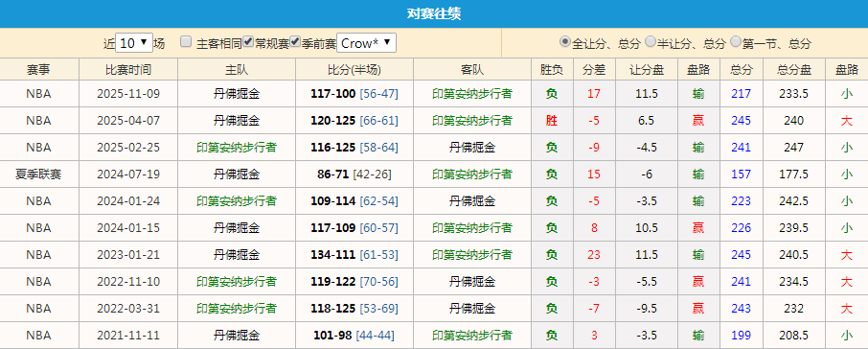Viewport: 868px width, 349px height.
Task: Click total points 157
Action: pos(742,174)
